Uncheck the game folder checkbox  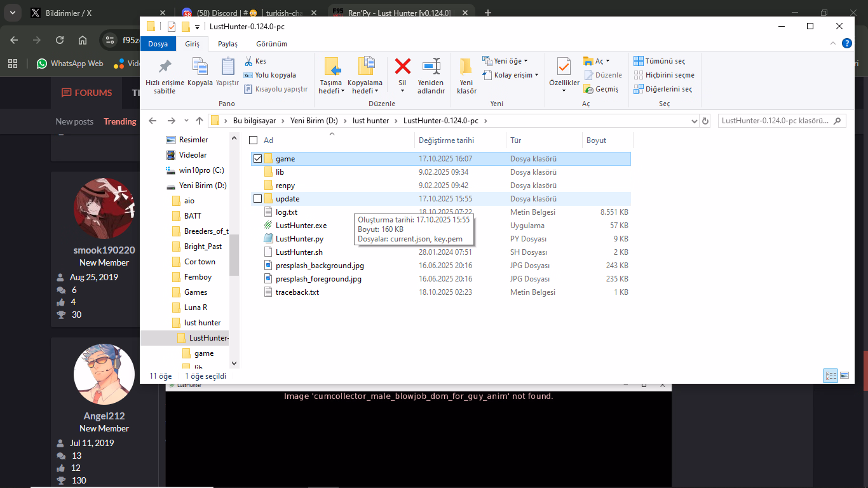click(x=257, y=159)
